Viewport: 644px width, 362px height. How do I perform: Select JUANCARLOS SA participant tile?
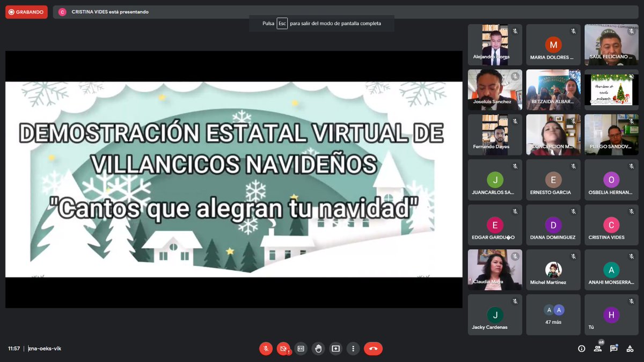pyautogui.click(x=495, y=180)
